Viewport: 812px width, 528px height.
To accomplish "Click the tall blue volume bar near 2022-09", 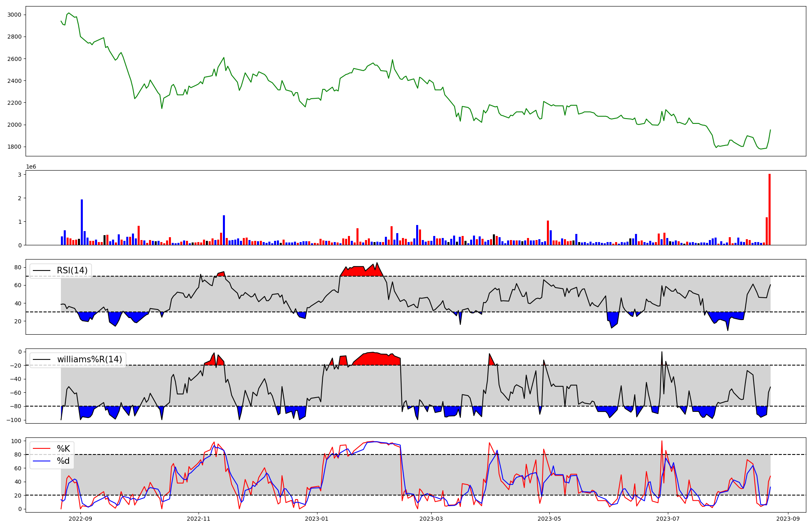I will 82,222.
